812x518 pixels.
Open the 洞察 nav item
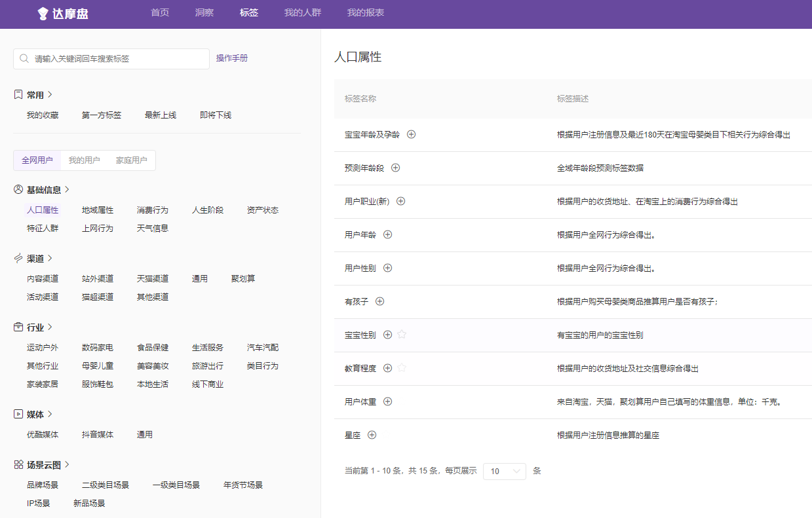pyautogui.click(x=204, y=13)
